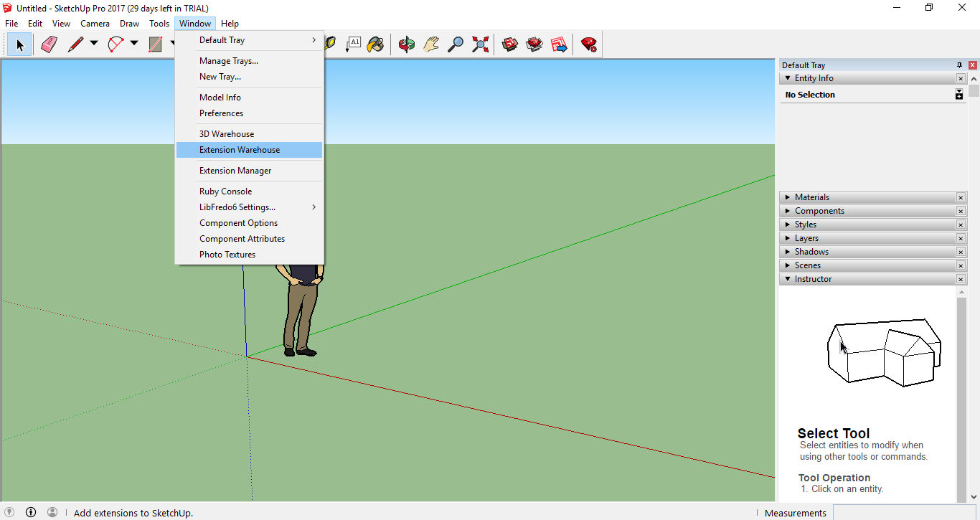Open the Draw menu

pyautogui.click(x=130, y=24)
